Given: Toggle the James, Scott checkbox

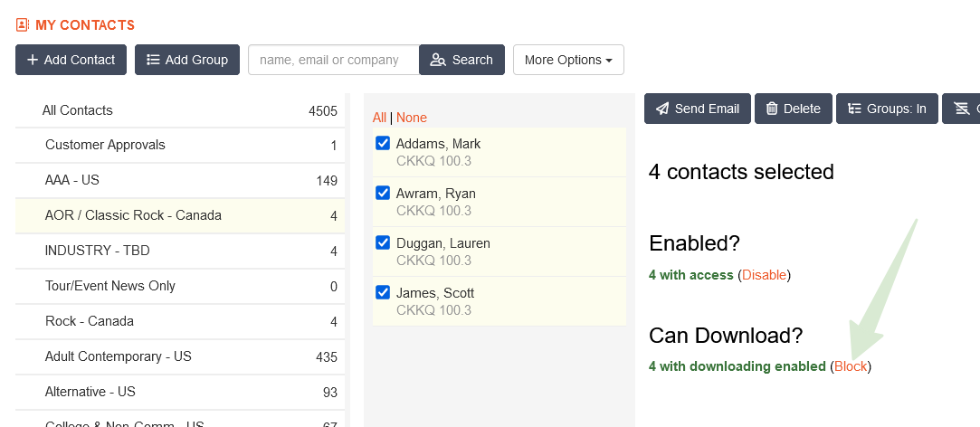Looking at the screenshot, I should [x=383, y=293].
